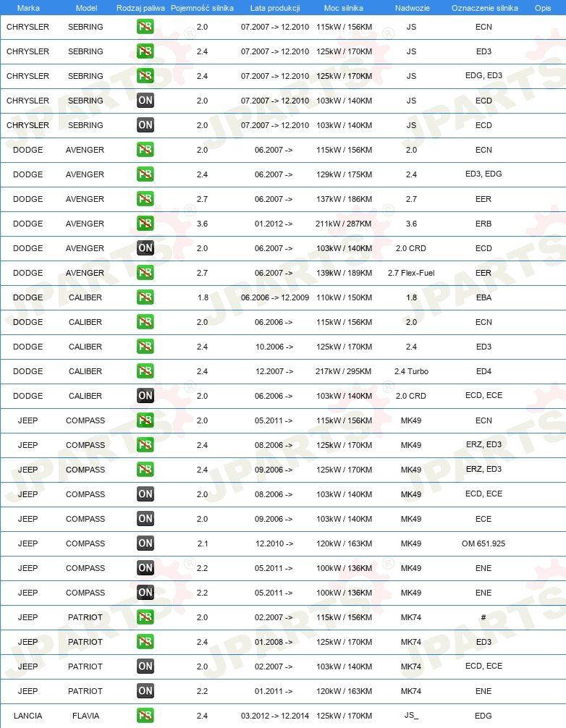Click the Opis column header
Image resolution: width=566 pixels, height=728 pixels.
(x=543, y=8)
